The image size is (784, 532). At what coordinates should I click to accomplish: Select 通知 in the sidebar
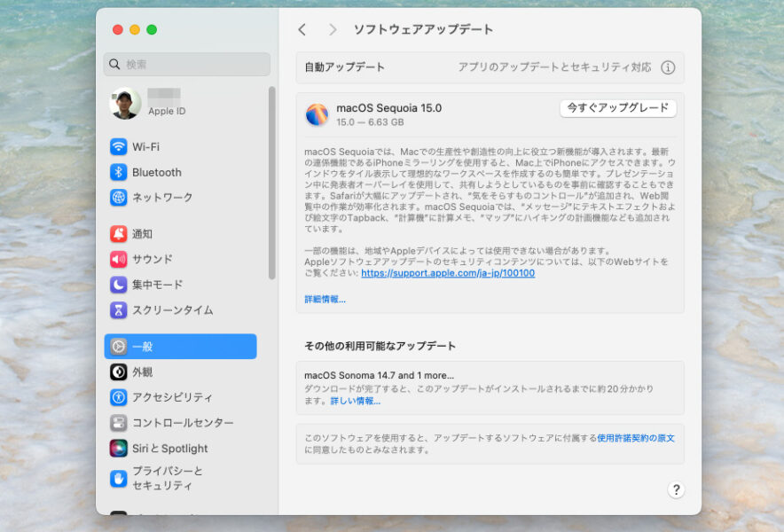181,233
